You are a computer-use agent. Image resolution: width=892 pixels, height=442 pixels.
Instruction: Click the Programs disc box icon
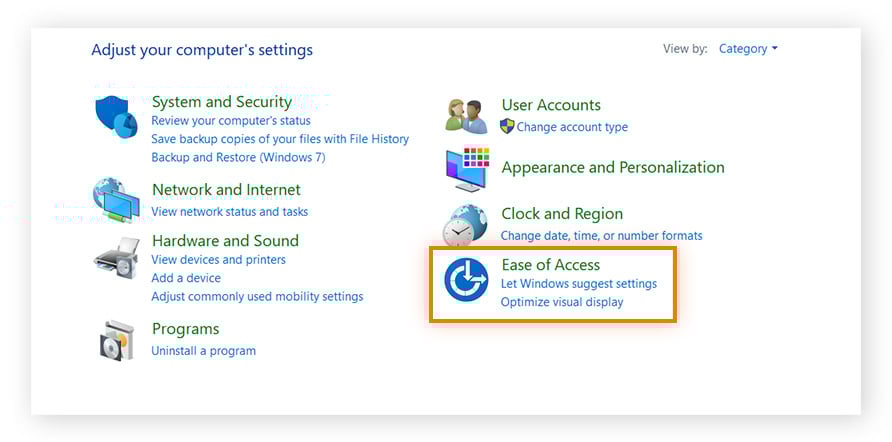point(116,340)
